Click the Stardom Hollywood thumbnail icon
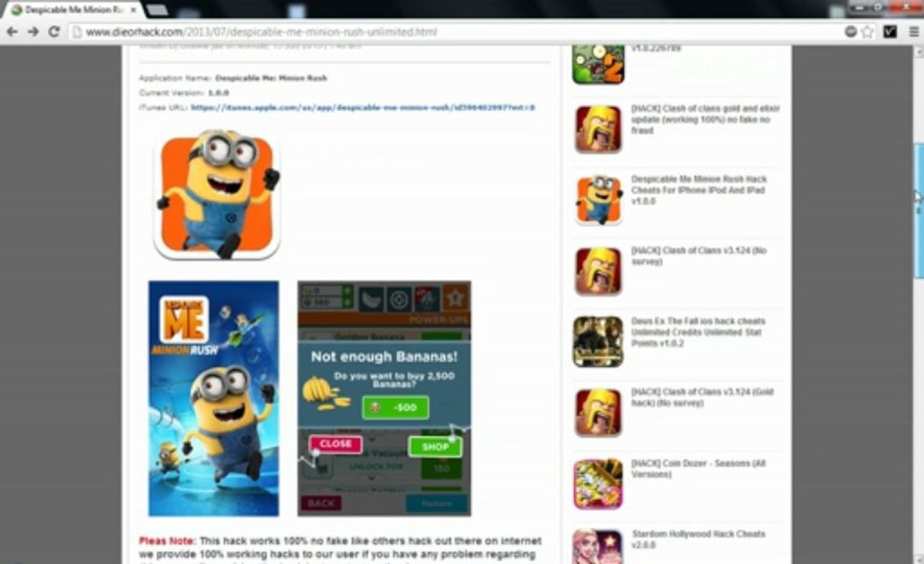The width and height of the screenshot is (924, 564). [598, 547]
